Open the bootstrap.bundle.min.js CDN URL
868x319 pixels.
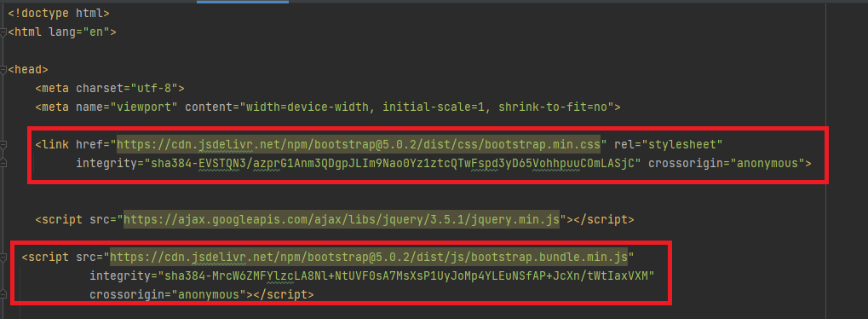[x=369, y=257]
